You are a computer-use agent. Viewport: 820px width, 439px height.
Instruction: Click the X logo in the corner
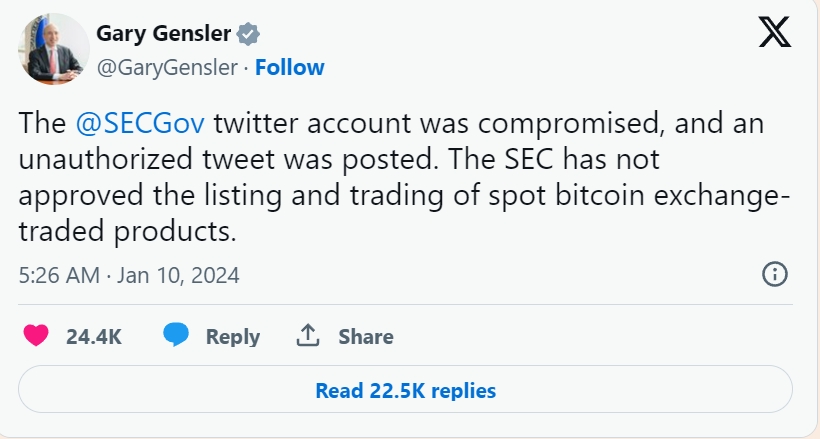point(774,34)
